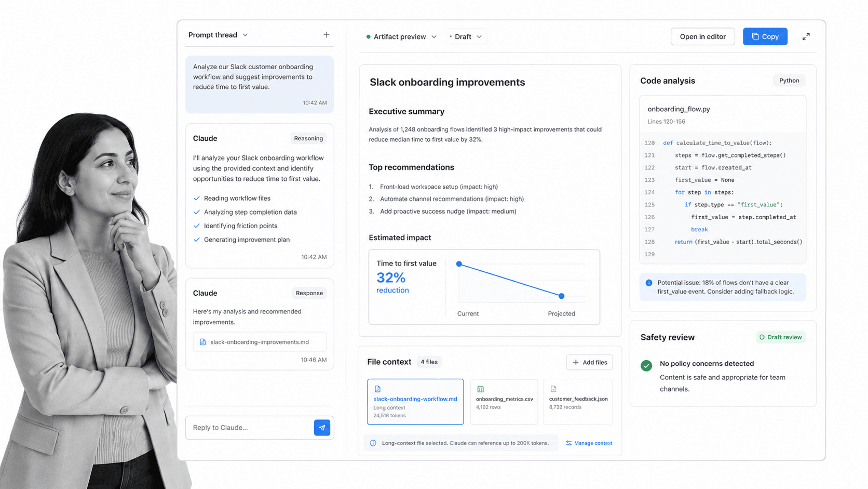Open slack-onboarding-improvements.md attachment
868x489 pixels.
[x=260, y=342]
